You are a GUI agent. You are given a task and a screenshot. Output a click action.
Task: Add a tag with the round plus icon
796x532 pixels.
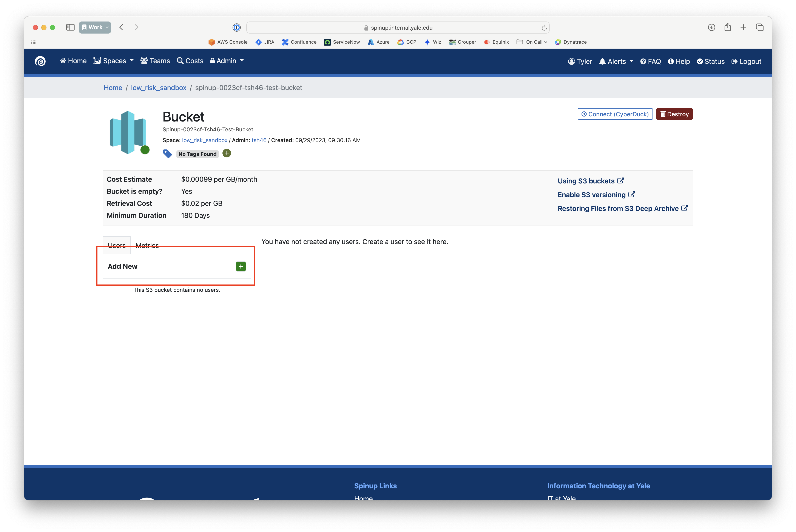click(227, 153)
